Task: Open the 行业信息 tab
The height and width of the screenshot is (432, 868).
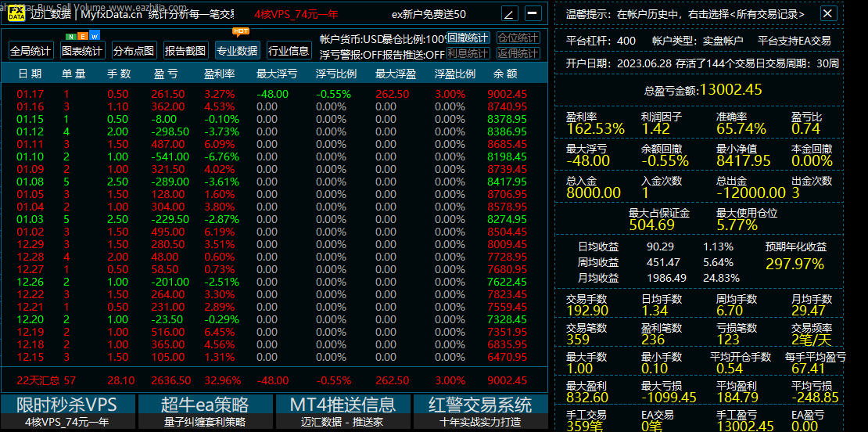Action: pyautogui.click(x=289, y=51)
